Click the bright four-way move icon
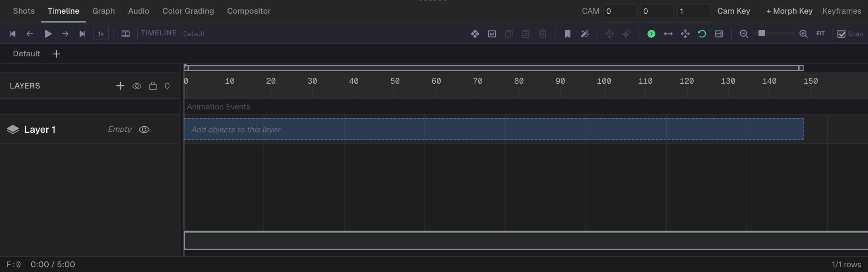Screen dimensions: 868x272 coord(685,34)
